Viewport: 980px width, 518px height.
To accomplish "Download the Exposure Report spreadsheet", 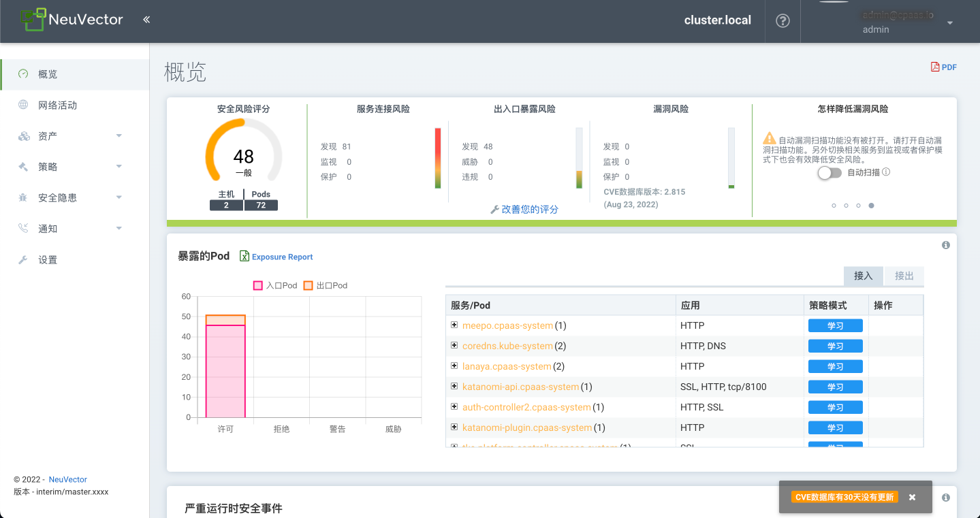I will point(276,257).
